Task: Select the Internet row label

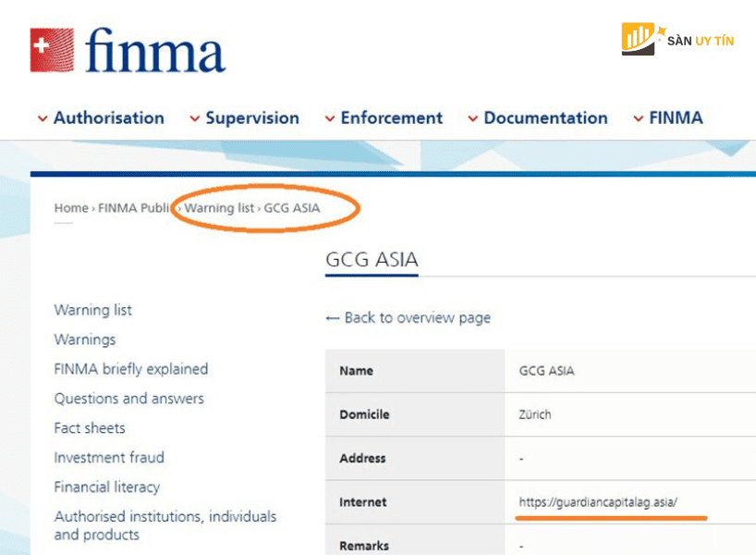Action: tap(363, 502)
